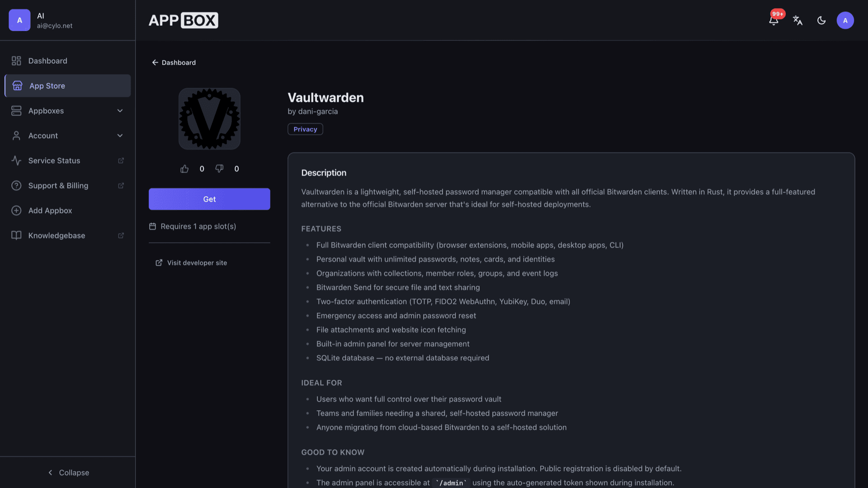Click 'Requires 1 app slot(s)' text
The image size is (868, 488).
(x=198, y=226)
